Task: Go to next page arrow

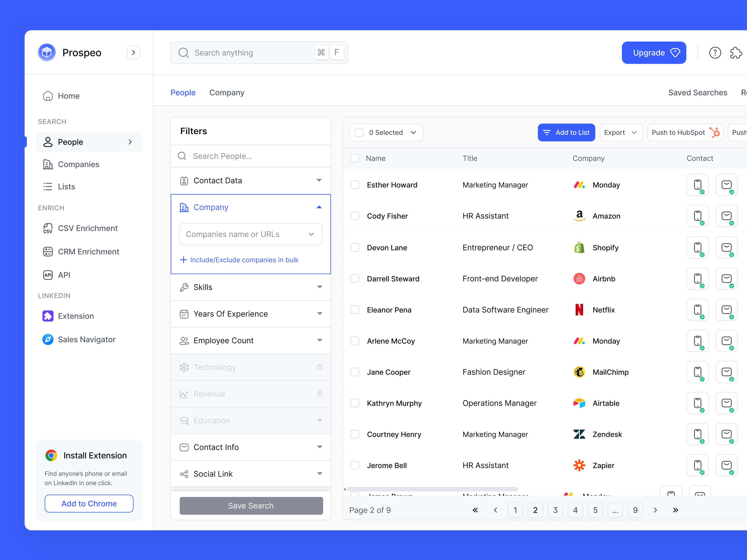Action: (655, 510)
